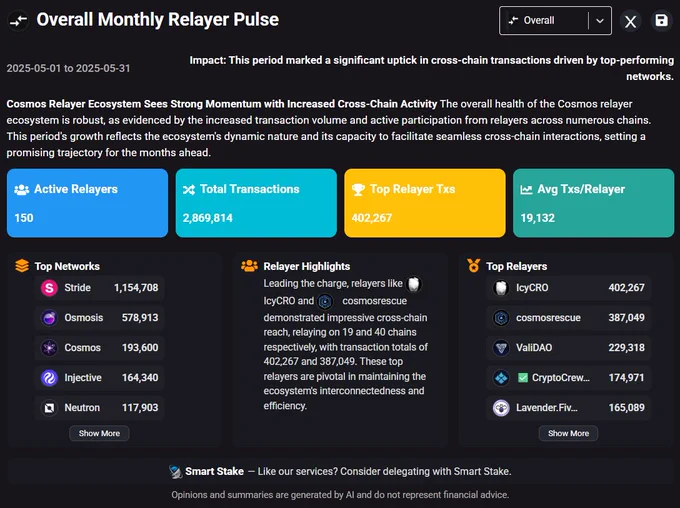Click the AI disclaimer text at bottom
The image size is (680, 508).
pos(340,495)
